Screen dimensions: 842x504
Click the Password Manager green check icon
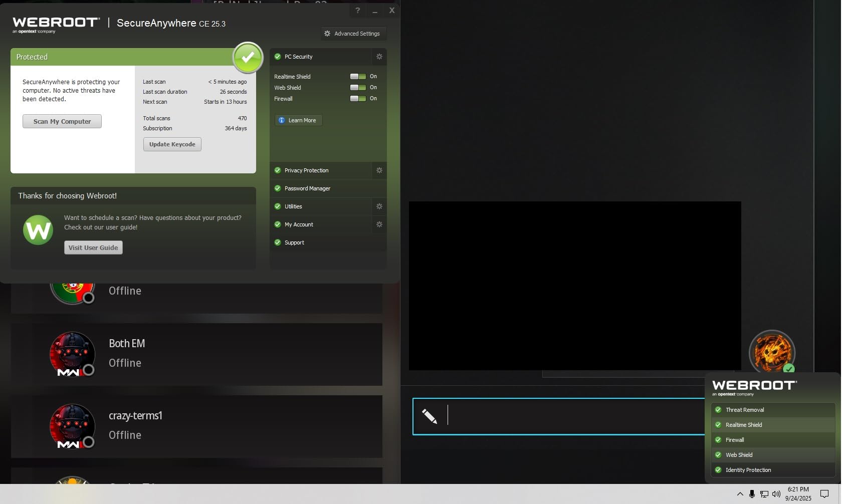click(x=278, y=188)
